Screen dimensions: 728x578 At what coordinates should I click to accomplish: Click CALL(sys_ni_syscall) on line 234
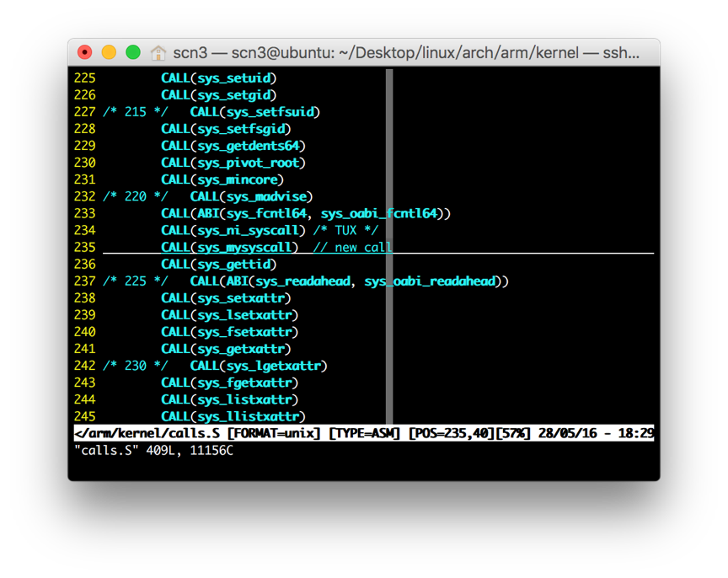click(x=233, y=231)
